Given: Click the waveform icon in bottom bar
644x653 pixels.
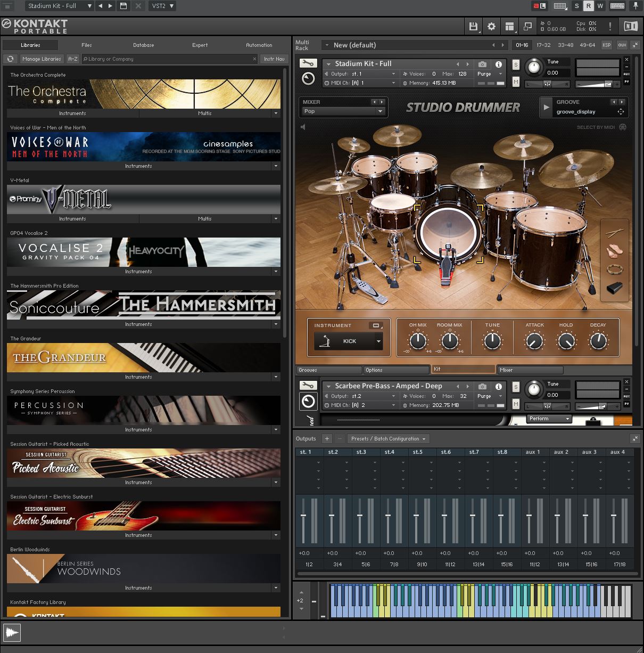Looking at the screenshot, I should click(12, 633).
